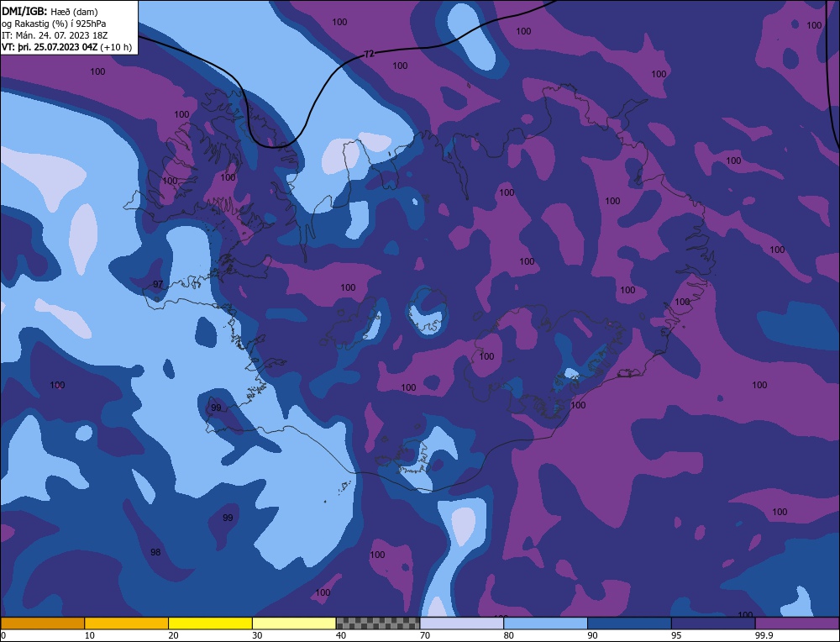This screenshot has width=840, height=642.
Task: Choose the pale yellow 30–40 legend swatch
Action: tap(294, 623)
